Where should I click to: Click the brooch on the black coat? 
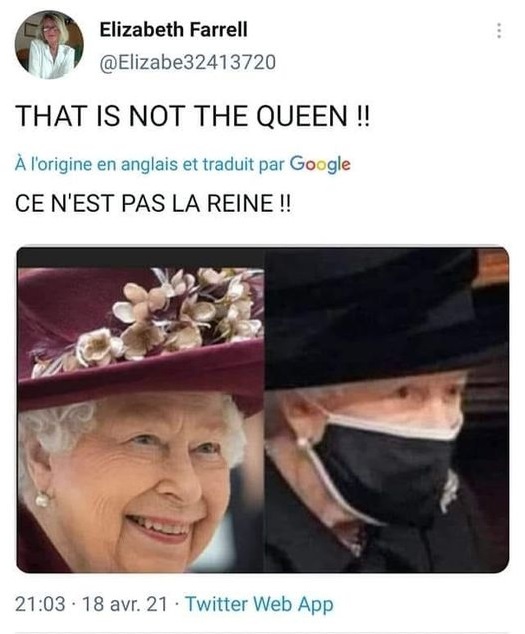449,492
